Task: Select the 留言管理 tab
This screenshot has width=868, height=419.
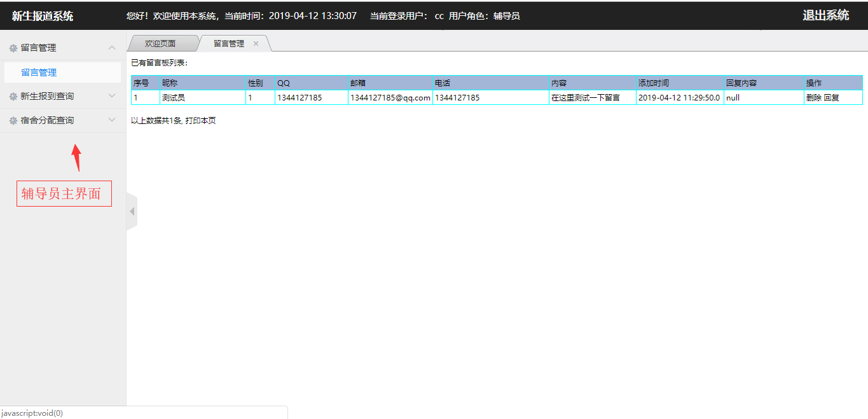Action: click(x=229, y=44)
